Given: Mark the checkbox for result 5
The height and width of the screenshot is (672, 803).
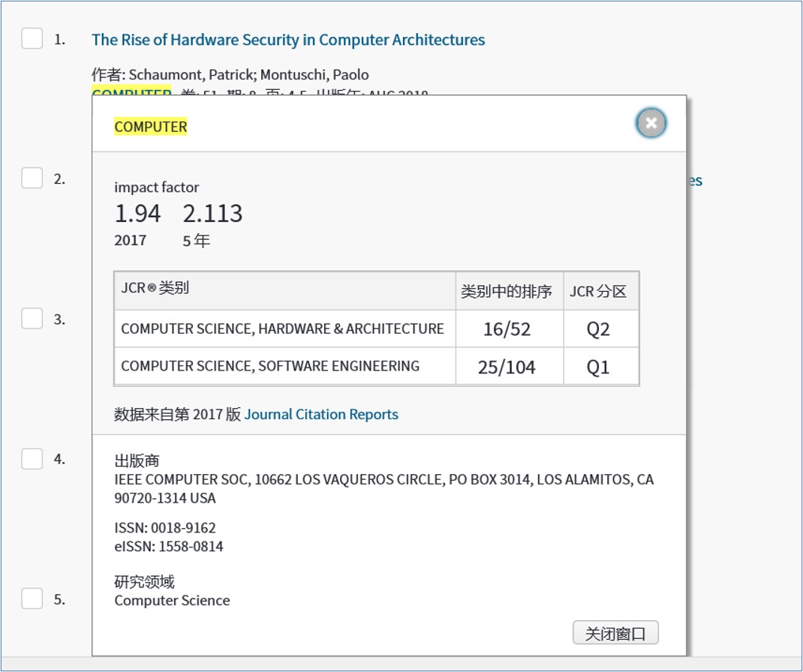Looking at the screenshot, I should pos(32,598).
